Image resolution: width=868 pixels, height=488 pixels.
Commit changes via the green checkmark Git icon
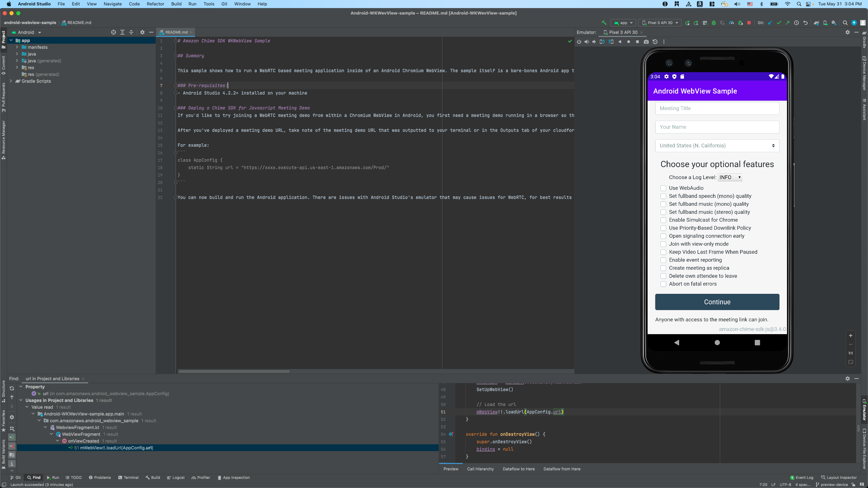click(779, 22)
